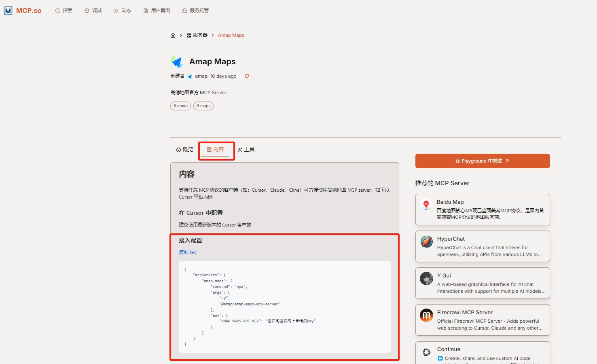The image size is (597, 364).
Task: Click the home icon in breadcrumb
Action: point(173,36)
